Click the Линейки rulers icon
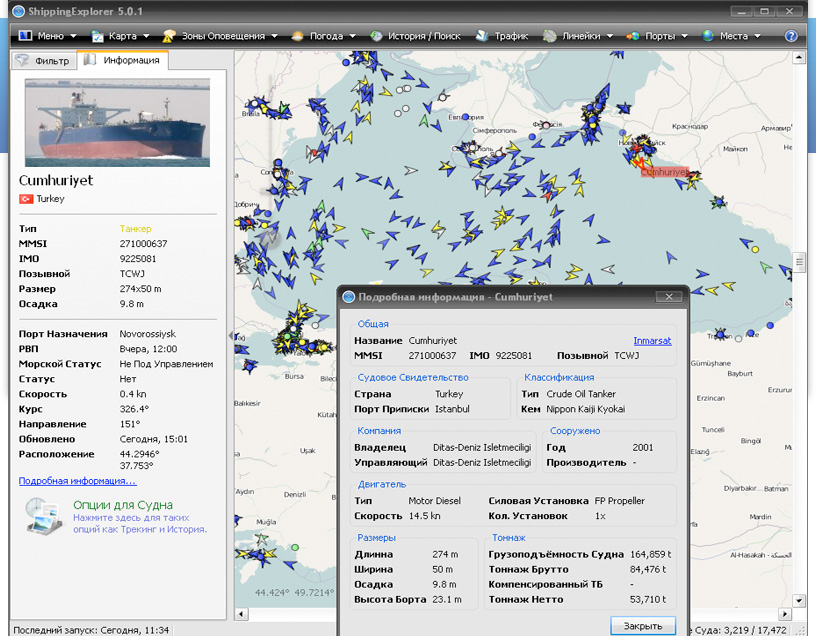This screenshot has height=636, width=816. coord(550,36)
